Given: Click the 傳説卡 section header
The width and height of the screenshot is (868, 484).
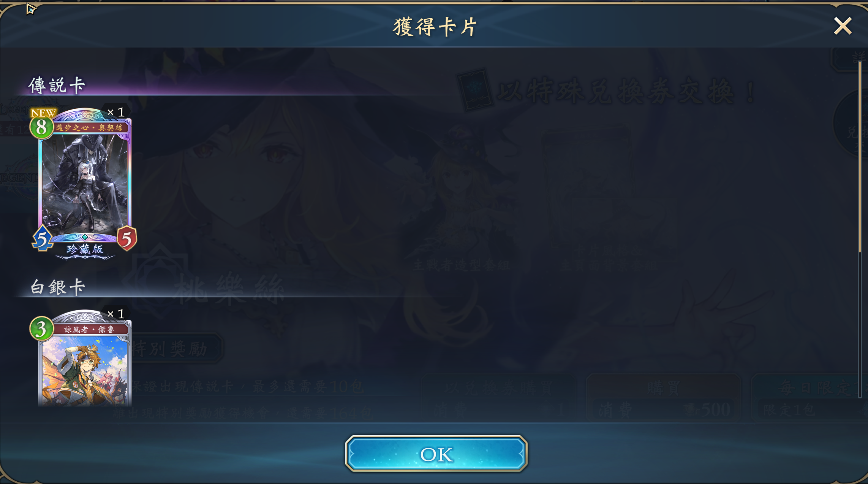Looking at the screenshot, I should coord(57,85).
